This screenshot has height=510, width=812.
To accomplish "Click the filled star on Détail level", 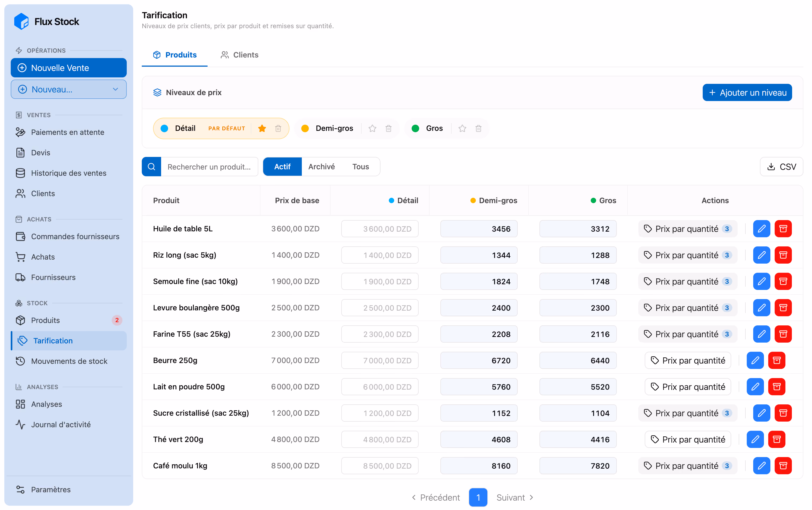I will (x=262, y=128).
